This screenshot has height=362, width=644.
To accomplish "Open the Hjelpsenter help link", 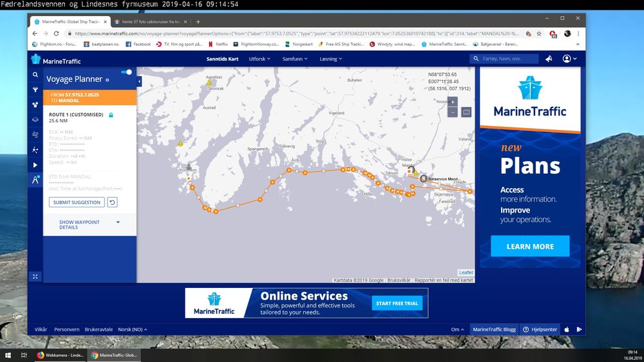I will click(540, 329).
